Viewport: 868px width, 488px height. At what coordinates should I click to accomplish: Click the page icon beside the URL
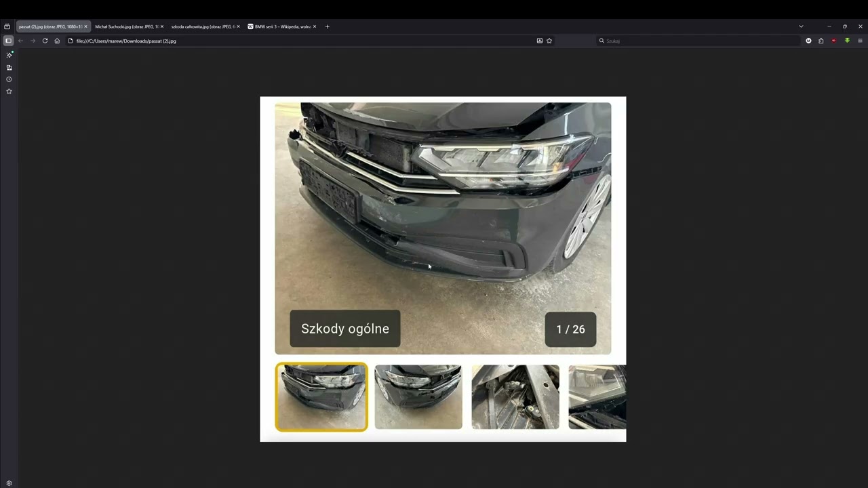(71, 41)
